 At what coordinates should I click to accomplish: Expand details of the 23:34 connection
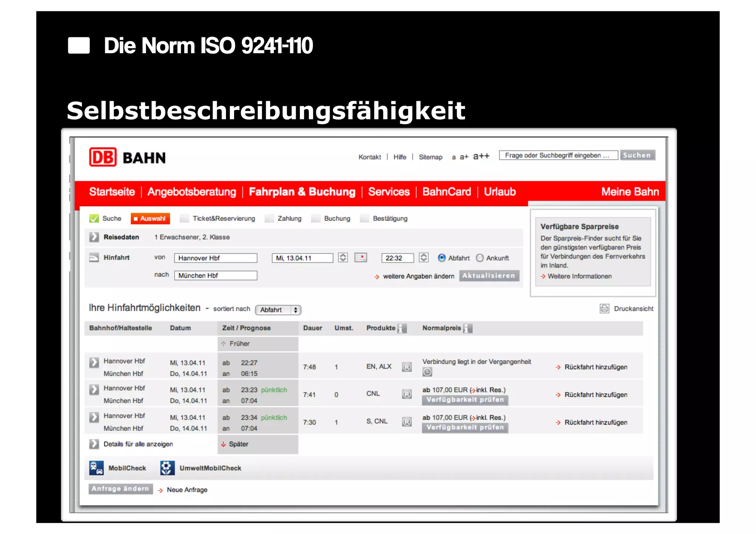click(x=94, y=417)
